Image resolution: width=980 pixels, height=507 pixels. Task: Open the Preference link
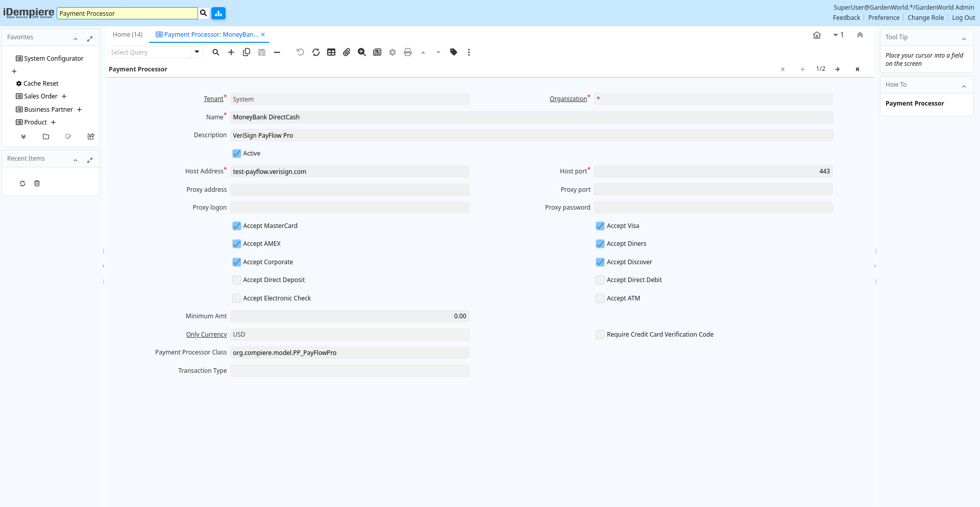pos(884,18)
